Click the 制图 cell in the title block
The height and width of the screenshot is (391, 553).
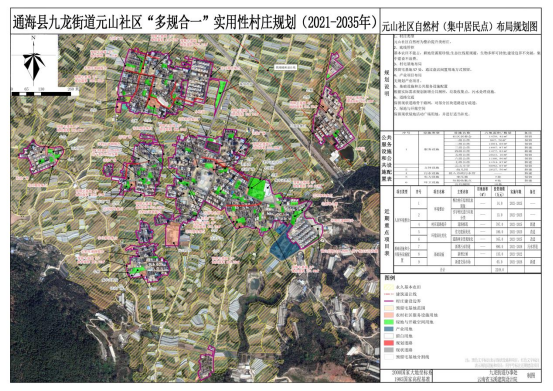pyautogui.click(x=530, y=375)
